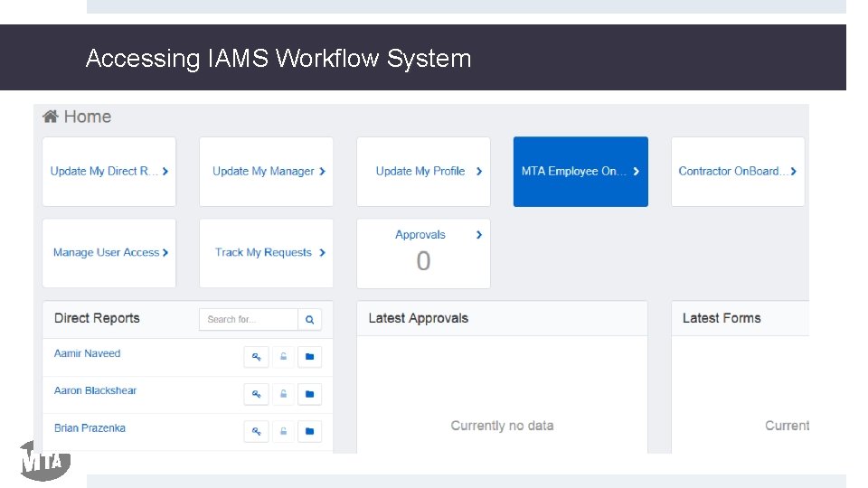The image size is (868, 488).
Task: Open Aaron Blackshear direct report link
Action: tap(95, 390)
